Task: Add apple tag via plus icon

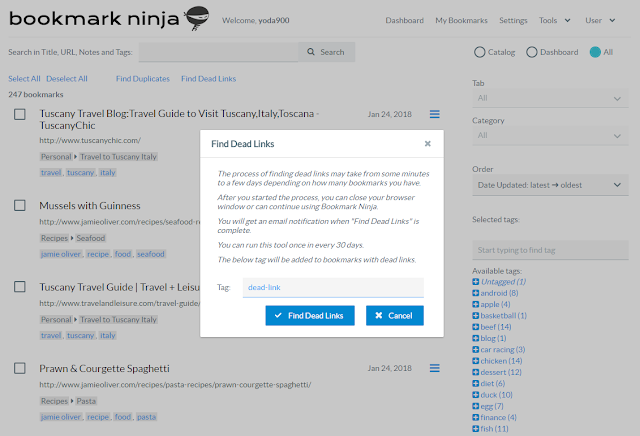Action: pos(476,304)
